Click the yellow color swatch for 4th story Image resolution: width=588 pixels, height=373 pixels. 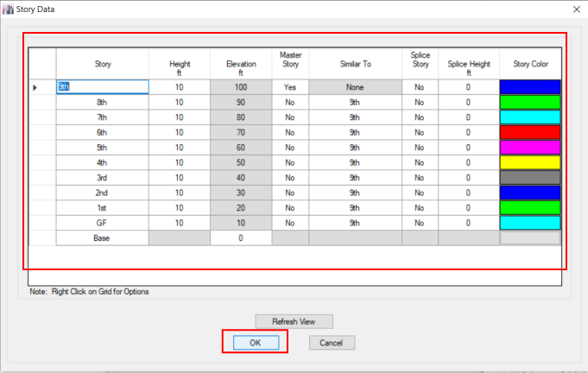530,162
